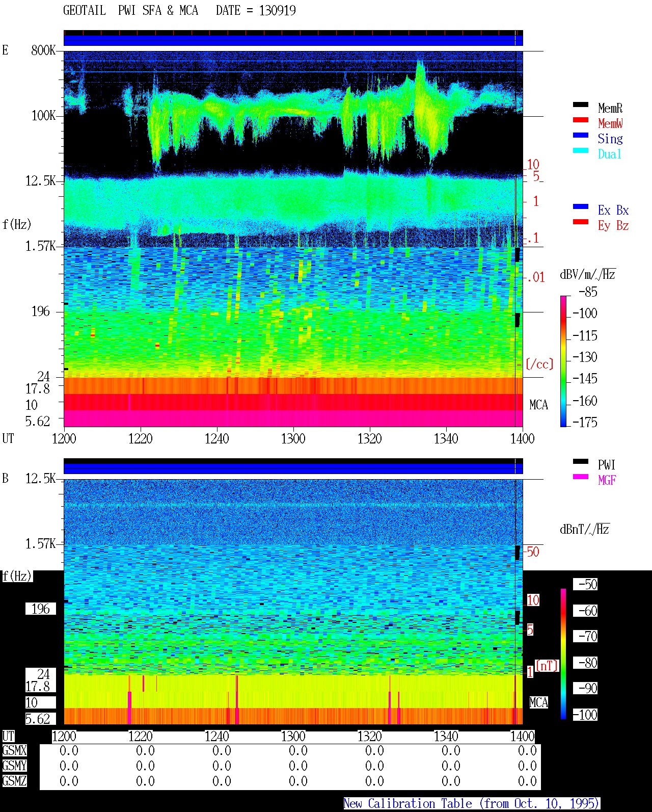Screen dimensions: 652x812
Task: Click the blue Sing legend swatch
Action: (x=581, y=135)
